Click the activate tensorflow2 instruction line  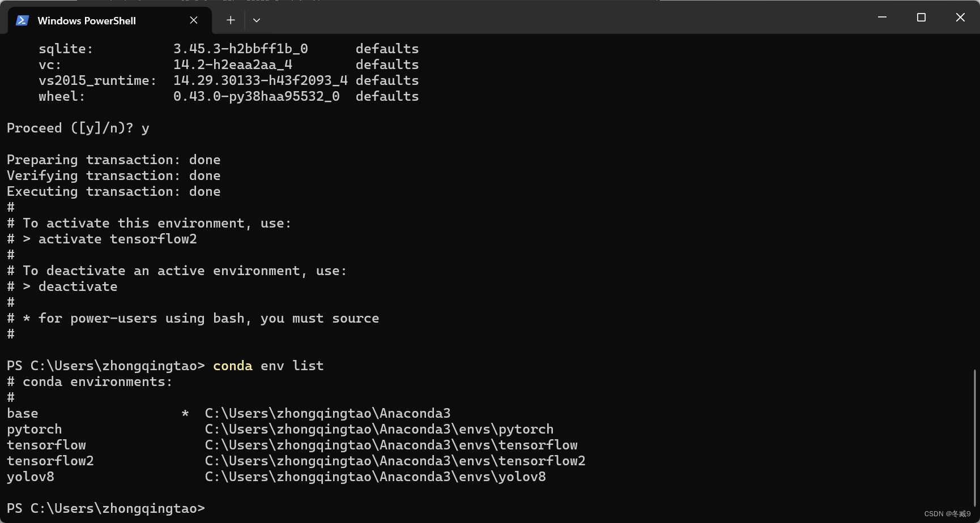coord(102,238)
